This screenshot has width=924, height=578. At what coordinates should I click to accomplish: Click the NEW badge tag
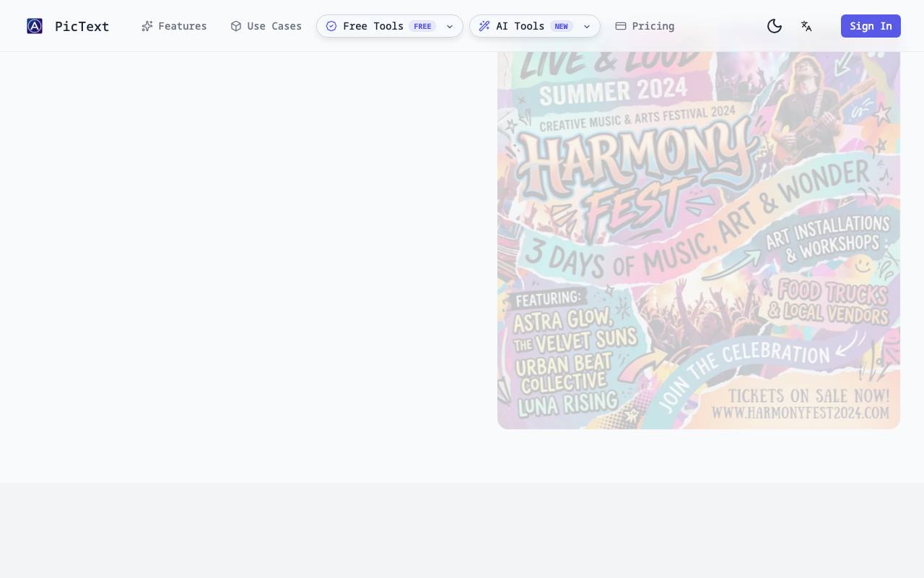(x=562, y=26)
